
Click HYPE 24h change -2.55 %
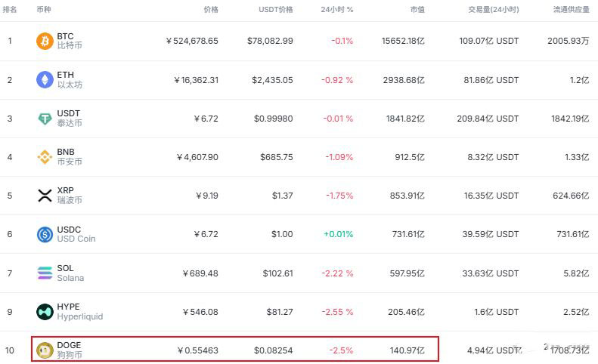(x=337, y=312)
